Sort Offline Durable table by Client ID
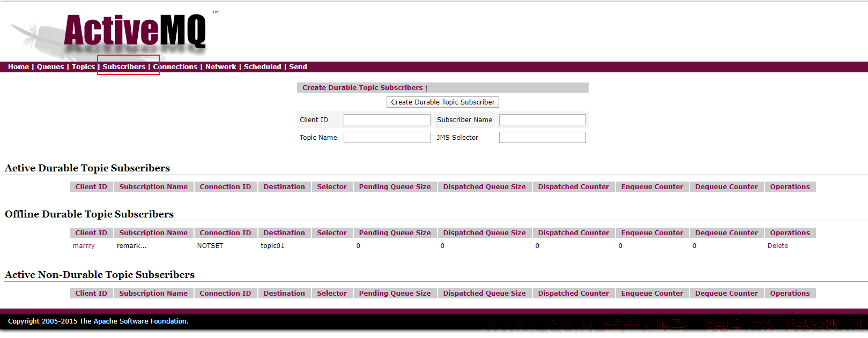Image resolution: width=868 pixels, height=338 pixels. click(x=91, y=233)
